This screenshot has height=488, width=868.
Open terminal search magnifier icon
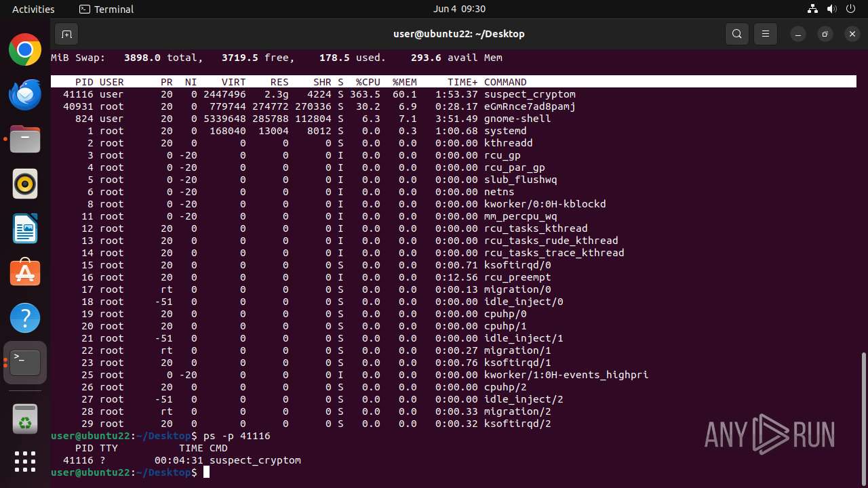pyautogui.click(x=737, y=34)
